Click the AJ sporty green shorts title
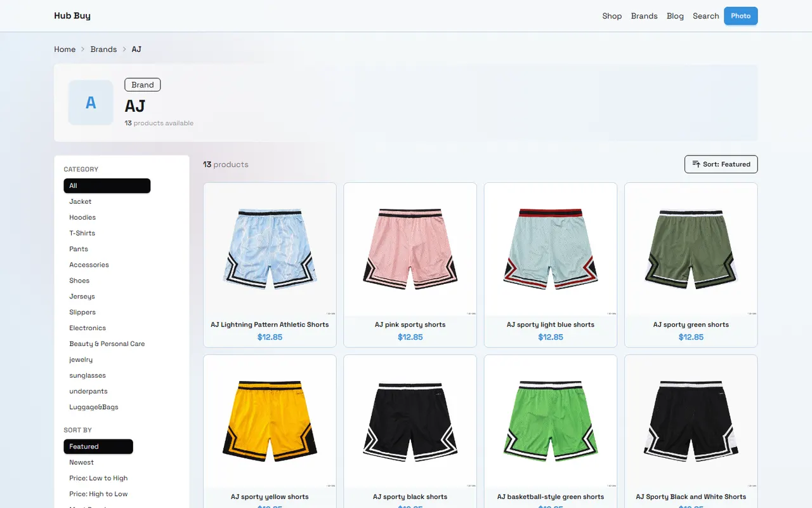The width and height of the screenshot is (812, 508). tap(691, 324)
